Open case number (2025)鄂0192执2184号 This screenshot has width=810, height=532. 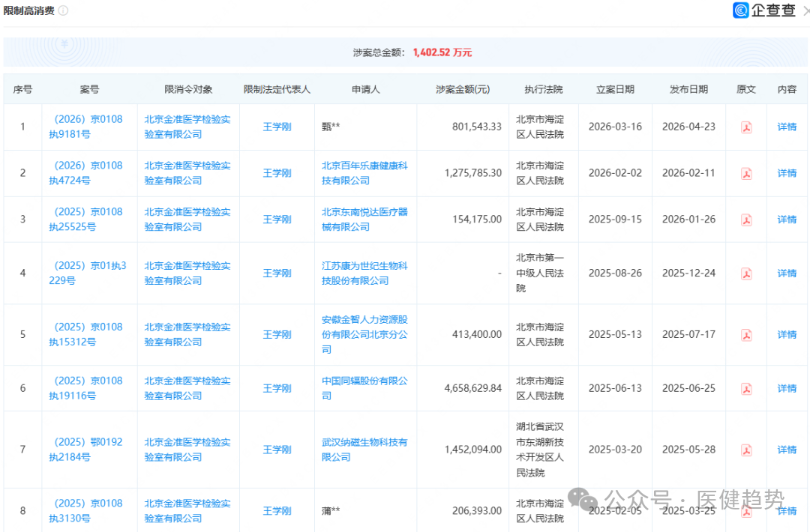[x=86, y=450]
